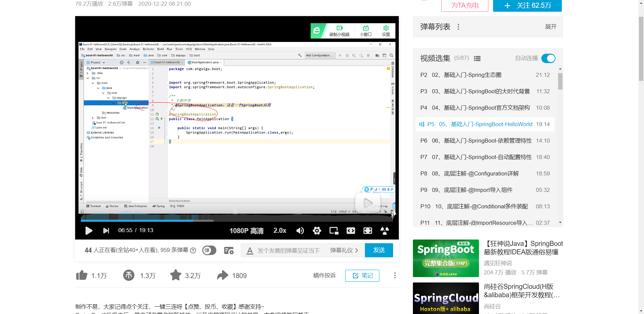Select P10 @Conditional条件装配 episode

pyautogui.click(x=485, y=206)
